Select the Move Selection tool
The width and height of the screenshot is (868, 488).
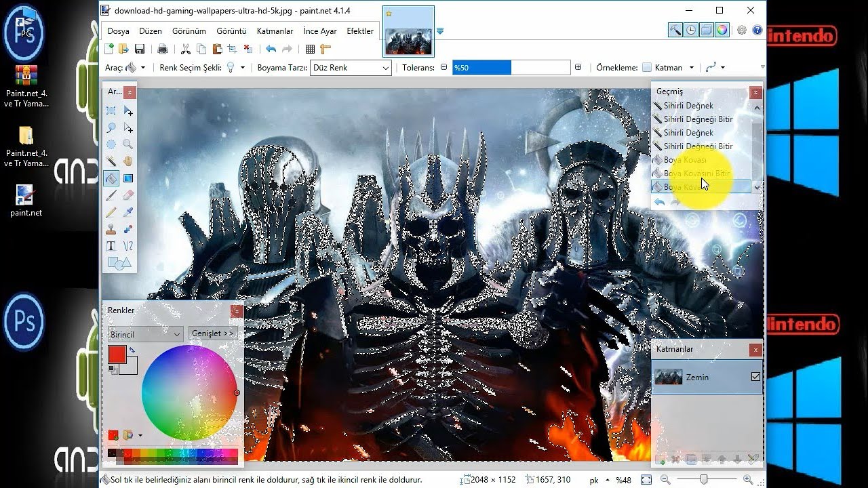128,127
